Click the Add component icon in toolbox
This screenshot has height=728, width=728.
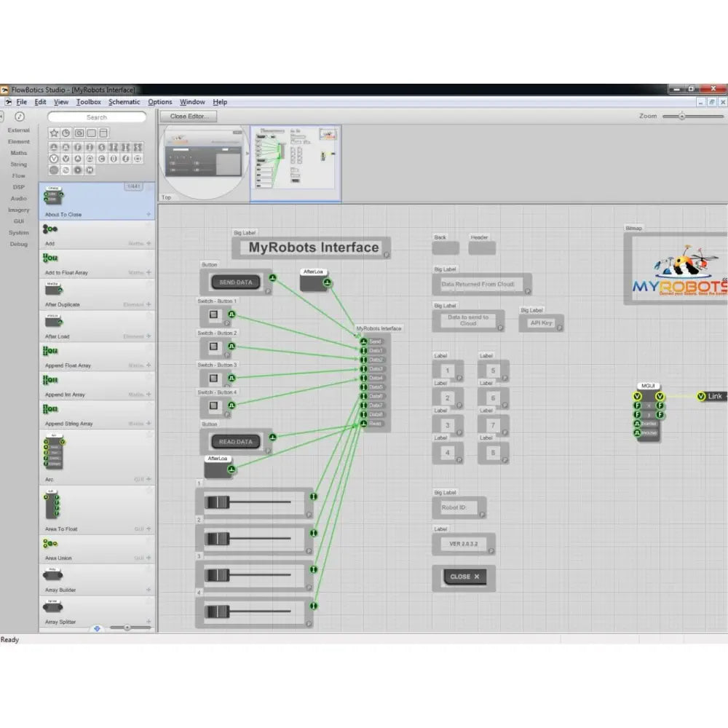coord(50,230)
